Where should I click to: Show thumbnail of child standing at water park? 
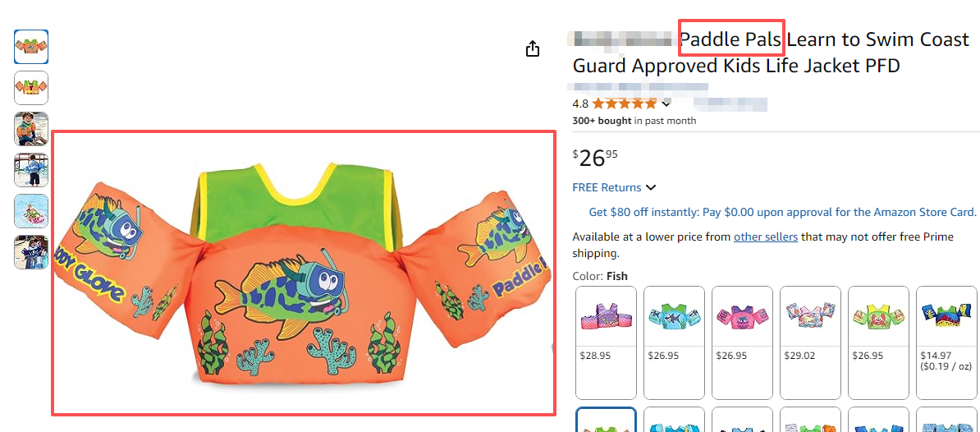click(x=31, y=170)
